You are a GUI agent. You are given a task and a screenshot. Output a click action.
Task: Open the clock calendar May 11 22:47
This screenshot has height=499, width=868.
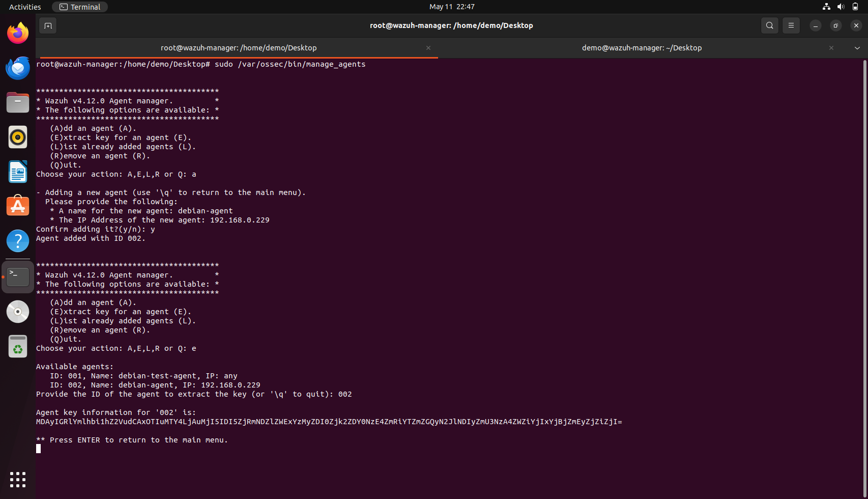point(452,7)
